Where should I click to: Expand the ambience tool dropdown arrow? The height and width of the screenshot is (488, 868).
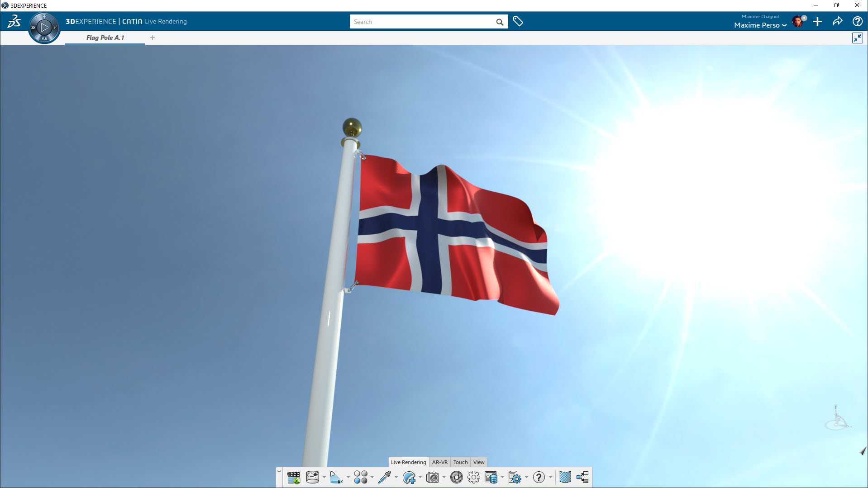(324, 477)
